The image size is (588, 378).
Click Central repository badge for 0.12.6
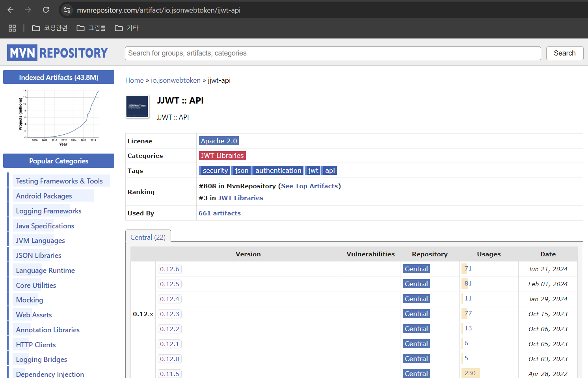click(416, 269)
